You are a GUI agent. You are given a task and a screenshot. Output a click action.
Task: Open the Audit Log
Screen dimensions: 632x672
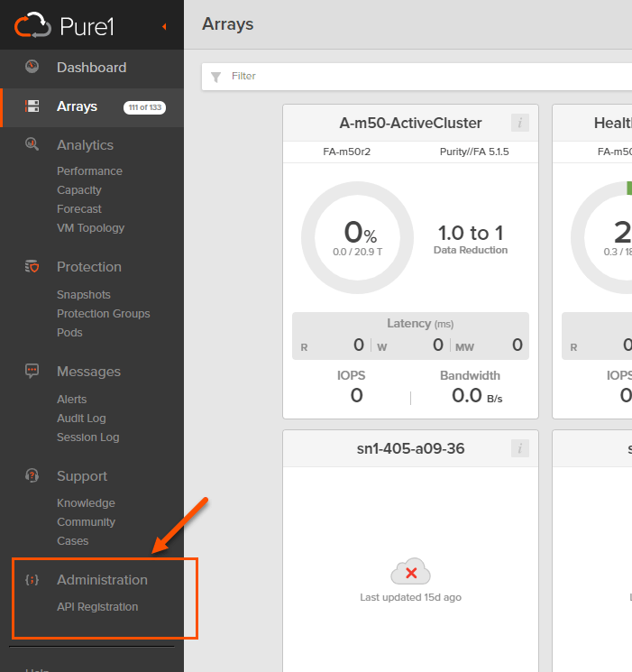coord(81,419)
